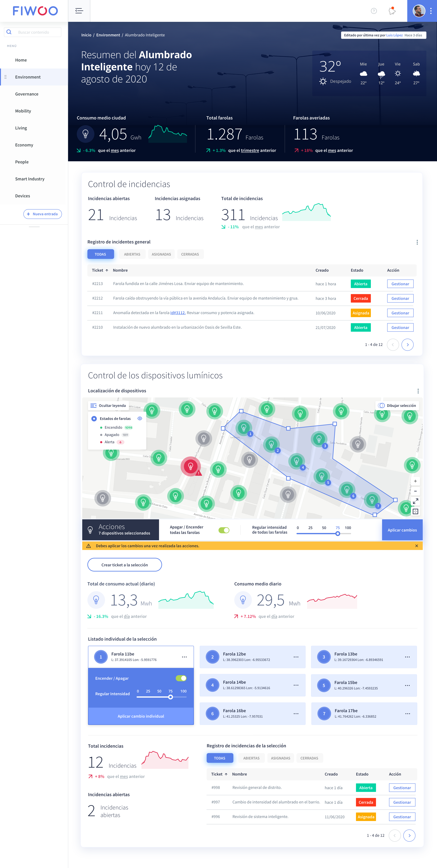Click Gestionar for ticket #998
This screenshot has width=437, height=868.
[402, 788]
